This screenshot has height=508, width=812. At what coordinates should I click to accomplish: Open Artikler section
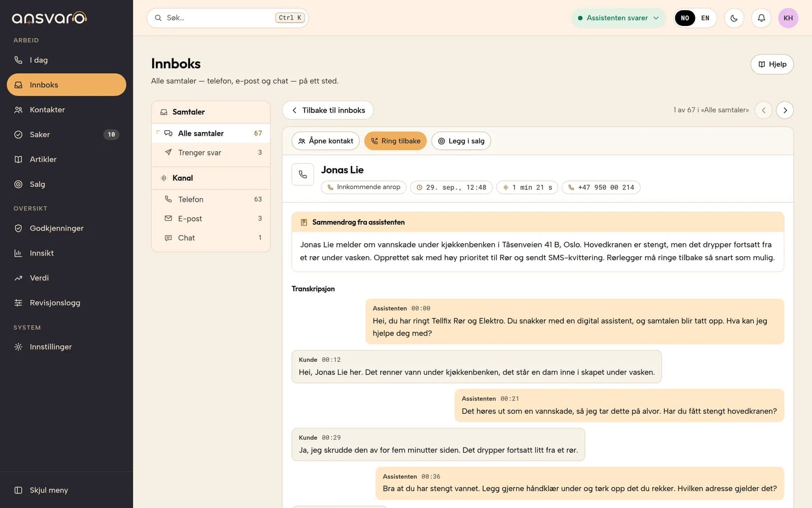pyautogui.click(x=66, y=160)
